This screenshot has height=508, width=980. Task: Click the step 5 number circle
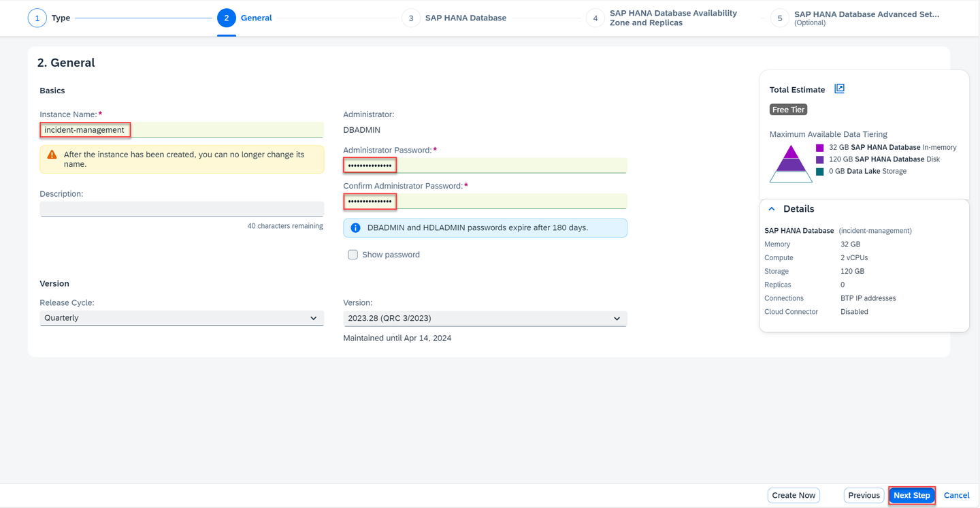pyautogui.click(x=780, y=18)
